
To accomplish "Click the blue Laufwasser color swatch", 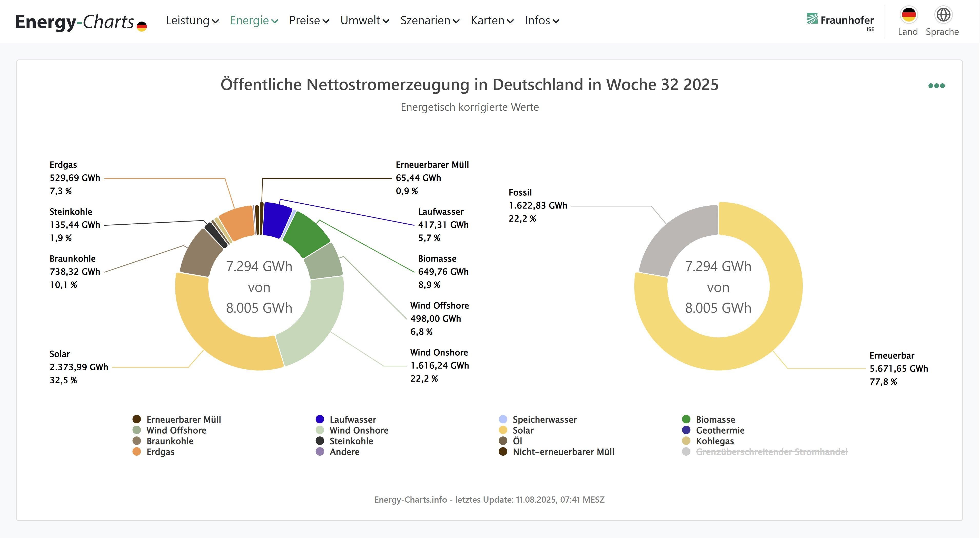I will (320, 419).
